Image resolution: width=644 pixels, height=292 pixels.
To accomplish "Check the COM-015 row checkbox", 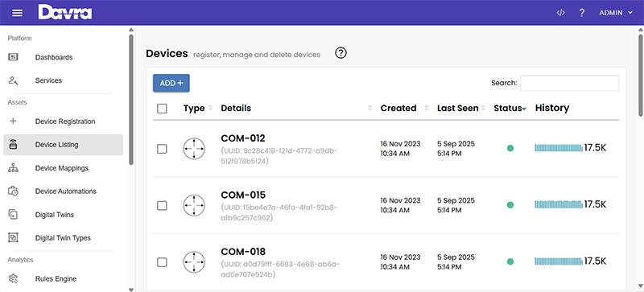I will point(163,205).
